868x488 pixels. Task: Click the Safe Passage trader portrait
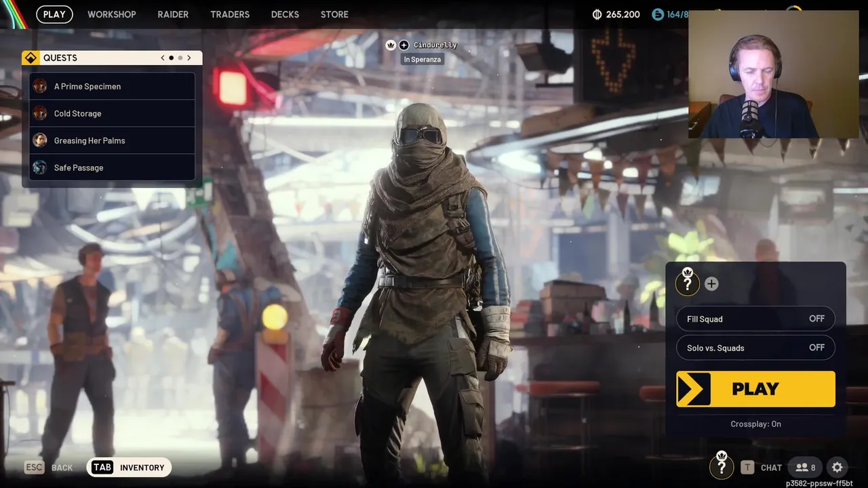[40, 167]
